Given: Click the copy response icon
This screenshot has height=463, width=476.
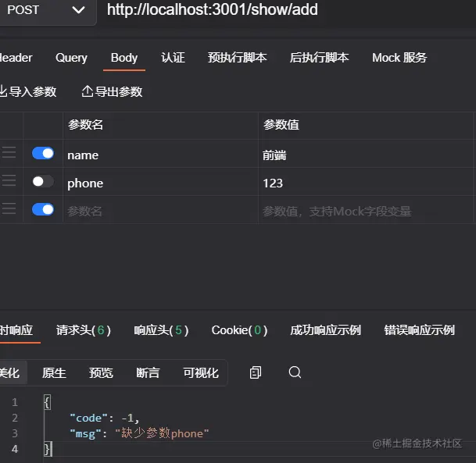Looking at the screenshot, I should coord(256,372).
